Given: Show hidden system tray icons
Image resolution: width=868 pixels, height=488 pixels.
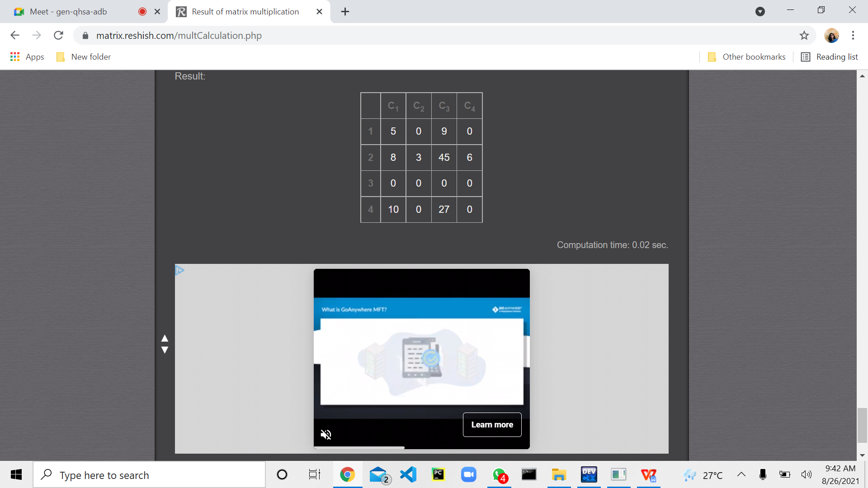Looking at the screenshot, I should (x=741, y=474).
